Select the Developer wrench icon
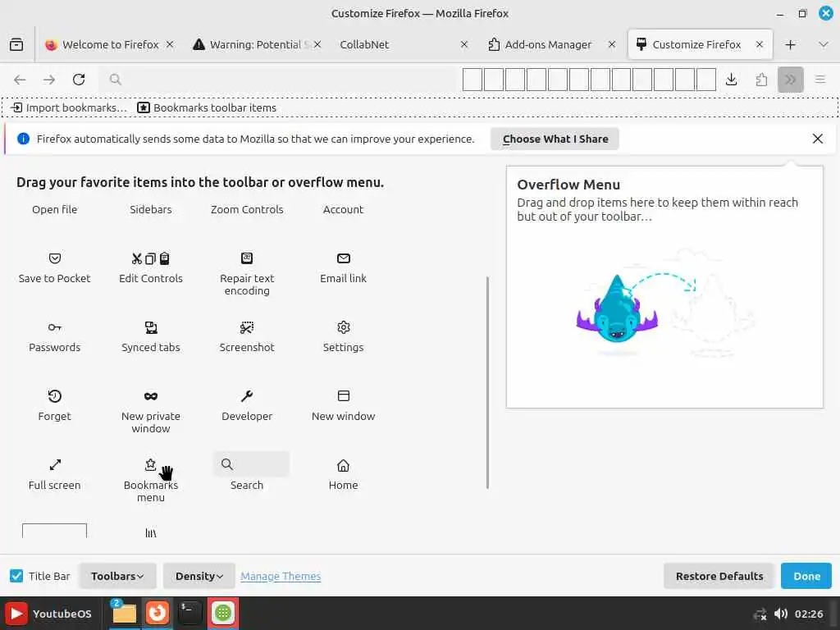840x630 pixels. 246,396
